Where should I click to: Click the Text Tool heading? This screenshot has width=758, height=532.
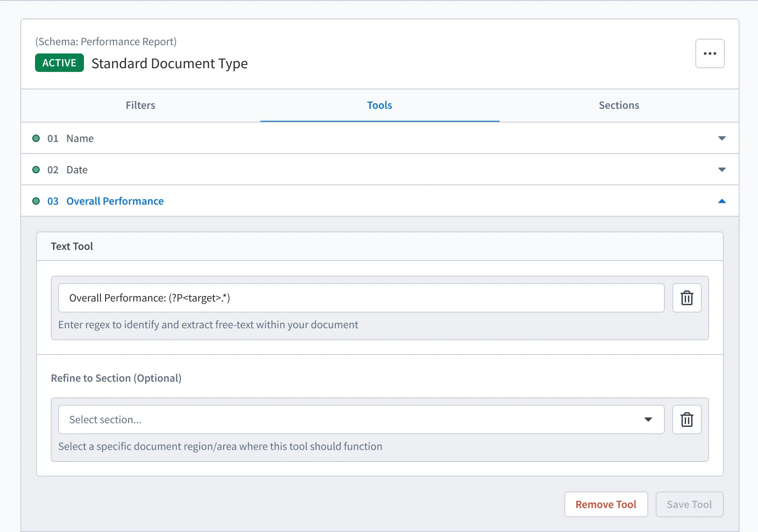click(x=72, y=246)
